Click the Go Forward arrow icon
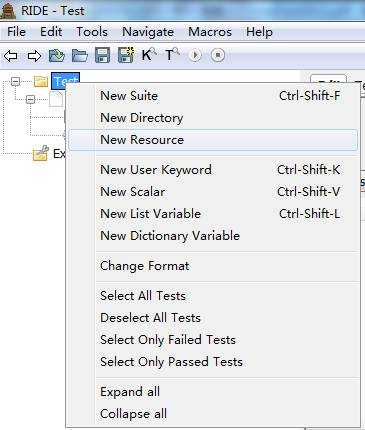The height and width of the screenshot is (430, 365). coord(34,55)
